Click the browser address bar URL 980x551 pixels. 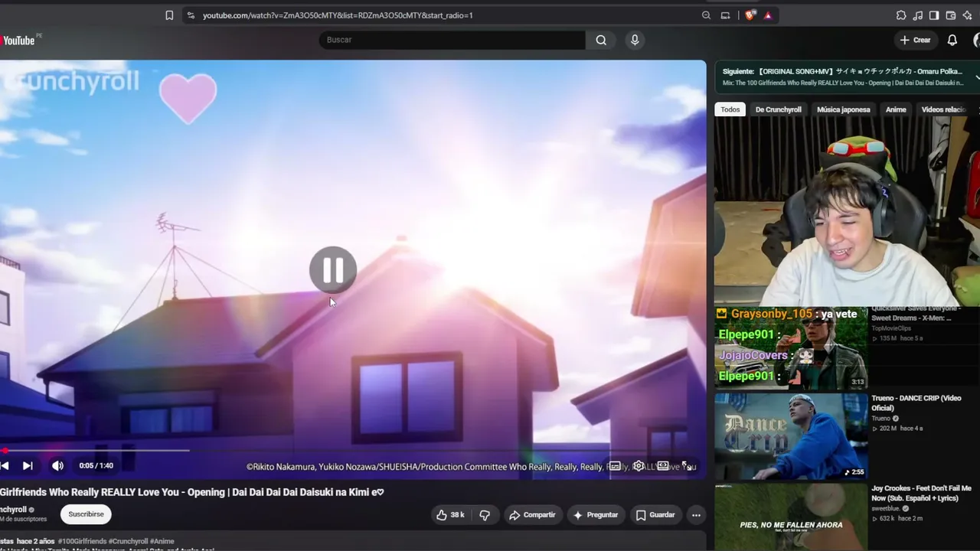coord(338,15)
